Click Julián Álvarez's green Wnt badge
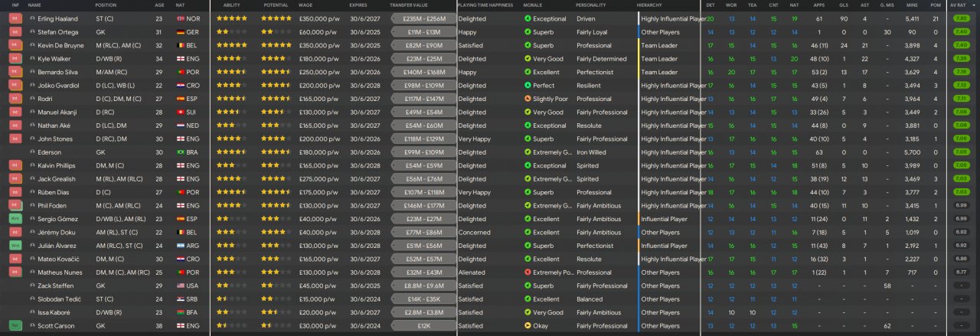980x336 pixels. pos(15,246)
